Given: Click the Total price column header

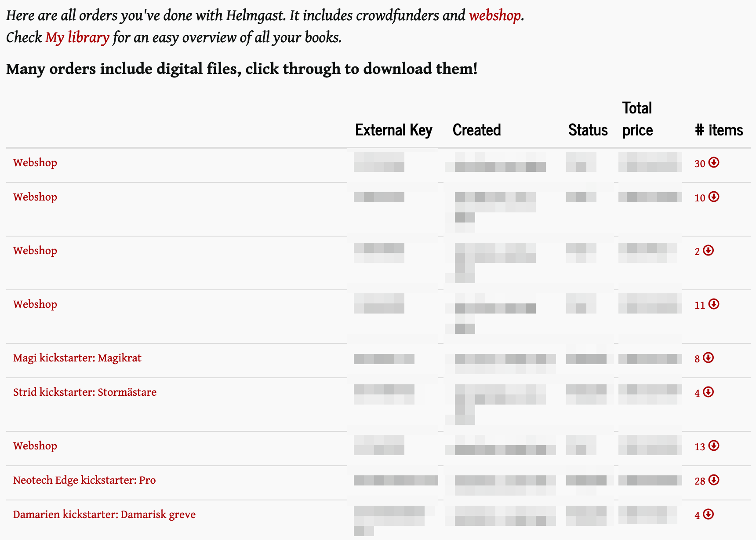Looking at the screenshot, I should click(x=637, y=119).
